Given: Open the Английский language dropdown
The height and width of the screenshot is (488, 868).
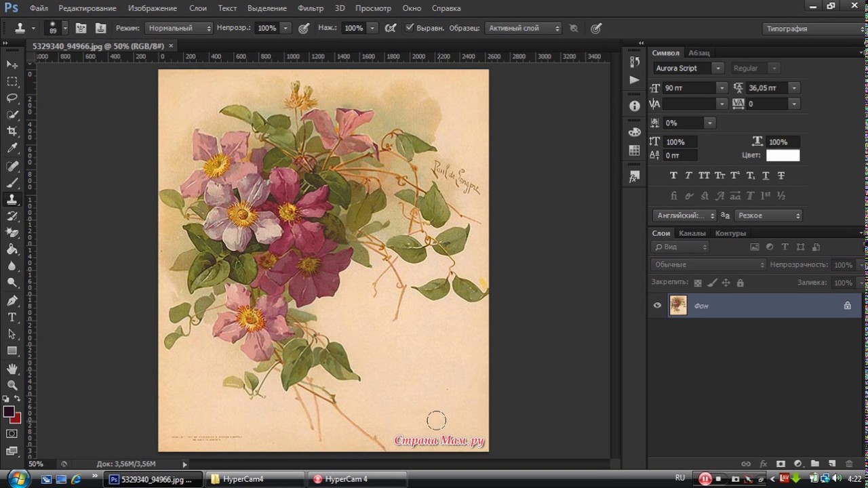Looking at the screenshot, I should [685, 216].
